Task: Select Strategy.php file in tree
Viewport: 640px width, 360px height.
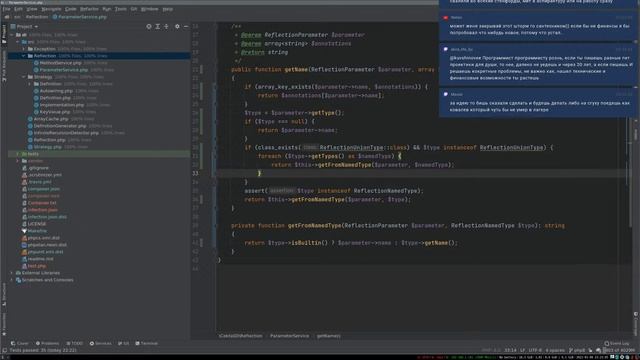Action: tap(47, 147)
